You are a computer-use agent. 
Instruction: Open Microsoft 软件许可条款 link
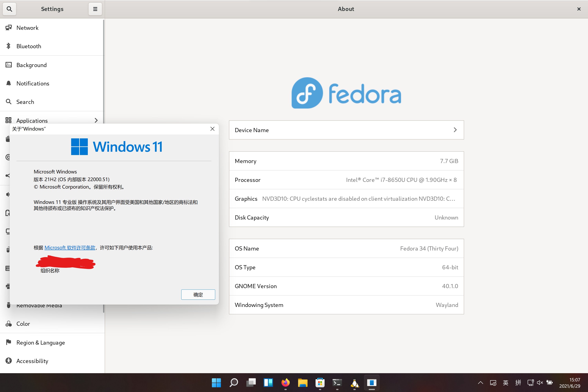point(70,248)
